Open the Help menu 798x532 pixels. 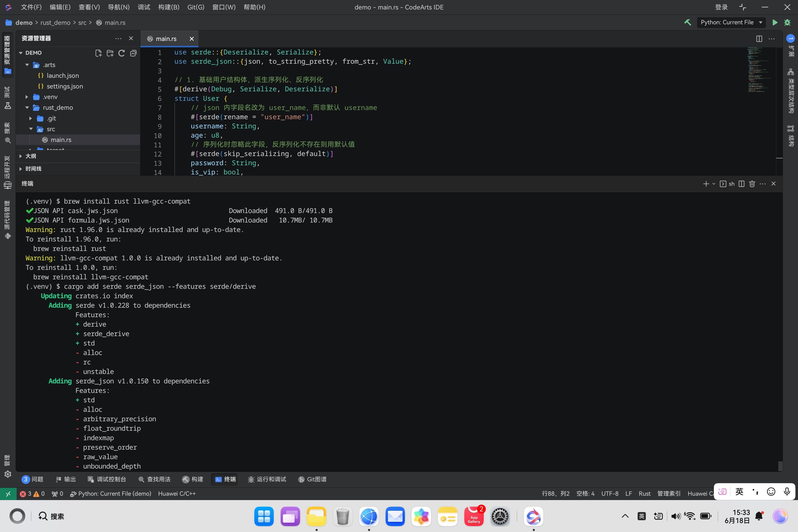[254, 7]
